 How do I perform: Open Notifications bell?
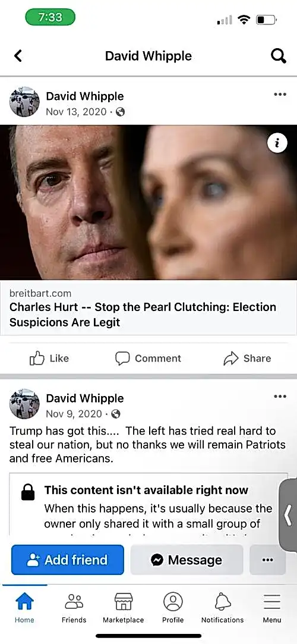[x=222, y=608]
